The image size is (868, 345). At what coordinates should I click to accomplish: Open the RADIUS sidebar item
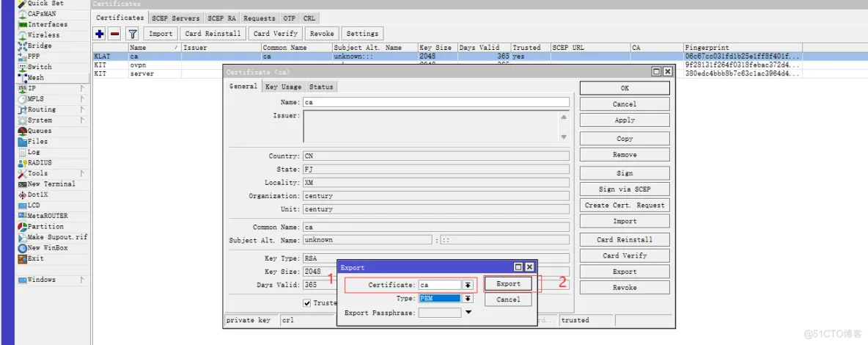coord(40,163)
